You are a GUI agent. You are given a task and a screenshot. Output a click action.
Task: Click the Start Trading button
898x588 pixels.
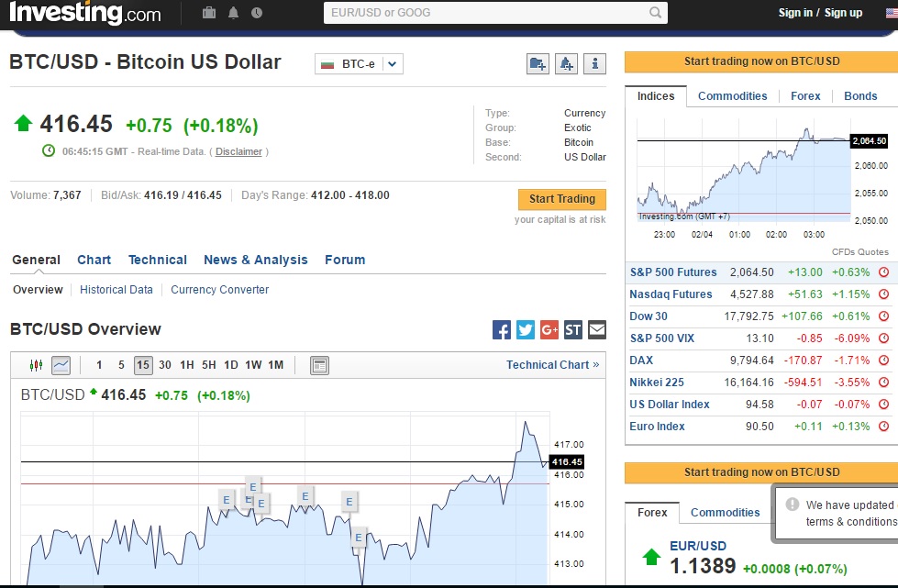[561, 199]
